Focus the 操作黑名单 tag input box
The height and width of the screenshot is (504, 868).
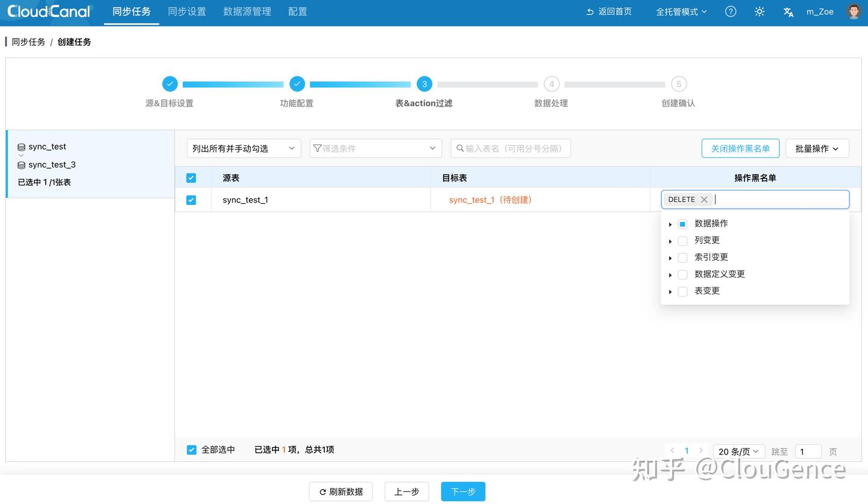point(755,200)
